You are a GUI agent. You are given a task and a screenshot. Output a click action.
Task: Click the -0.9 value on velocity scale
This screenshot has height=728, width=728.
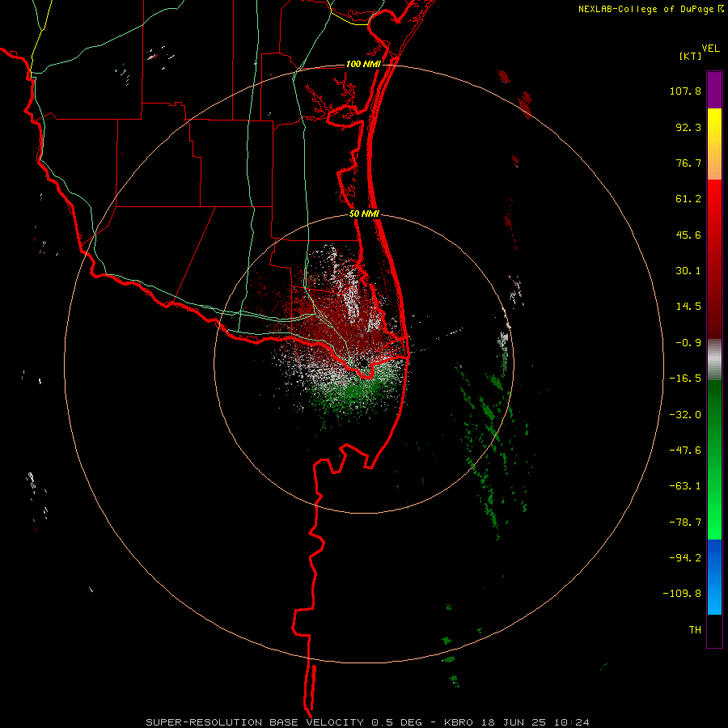pos(688,343)
